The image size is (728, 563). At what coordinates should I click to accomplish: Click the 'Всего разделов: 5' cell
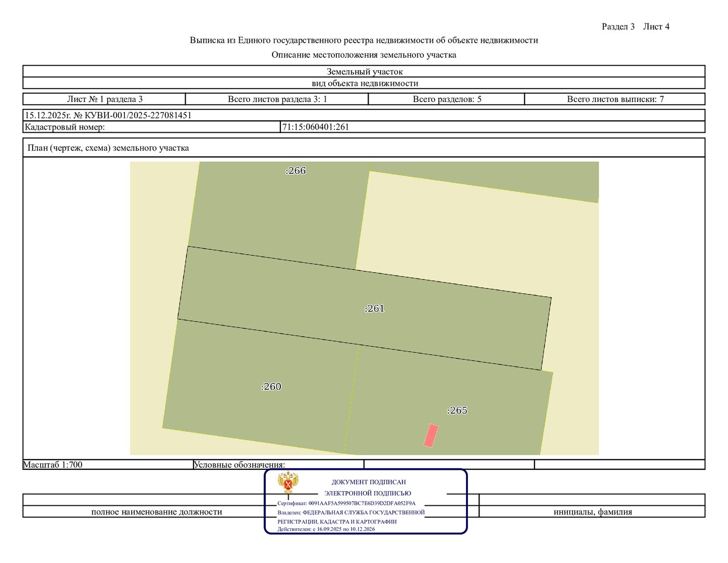(447, 99)
